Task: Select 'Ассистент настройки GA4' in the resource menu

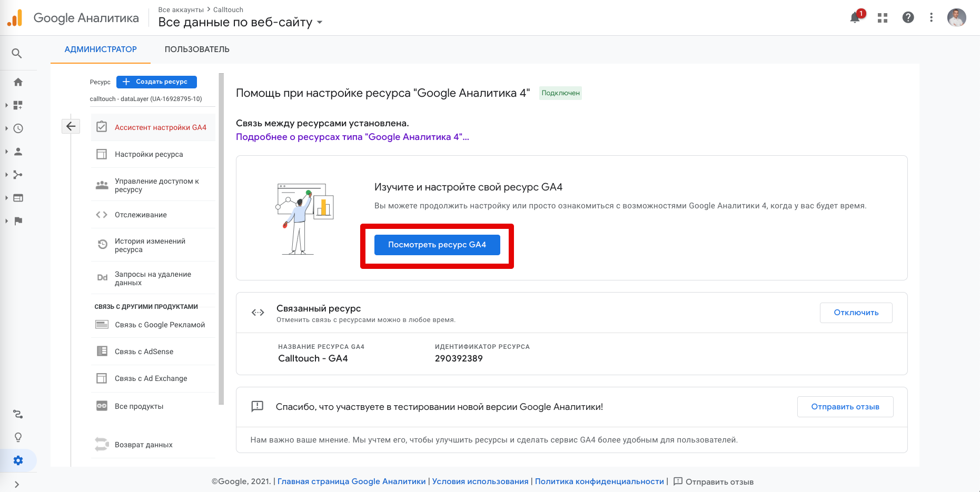Action: [160, 127]
